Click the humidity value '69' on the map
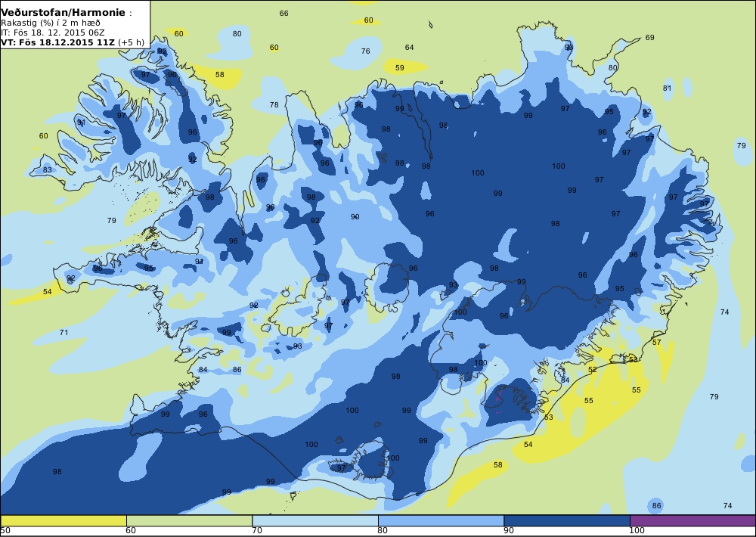This screenshot has width=756, height=537. click(650, 37)
